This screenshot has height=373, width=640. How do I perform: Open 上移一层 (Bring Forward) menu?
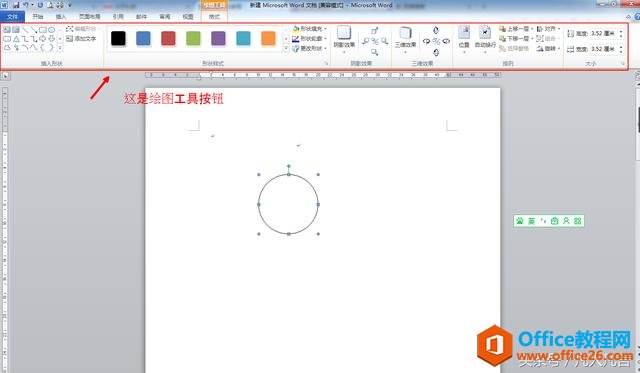(516, 29)
